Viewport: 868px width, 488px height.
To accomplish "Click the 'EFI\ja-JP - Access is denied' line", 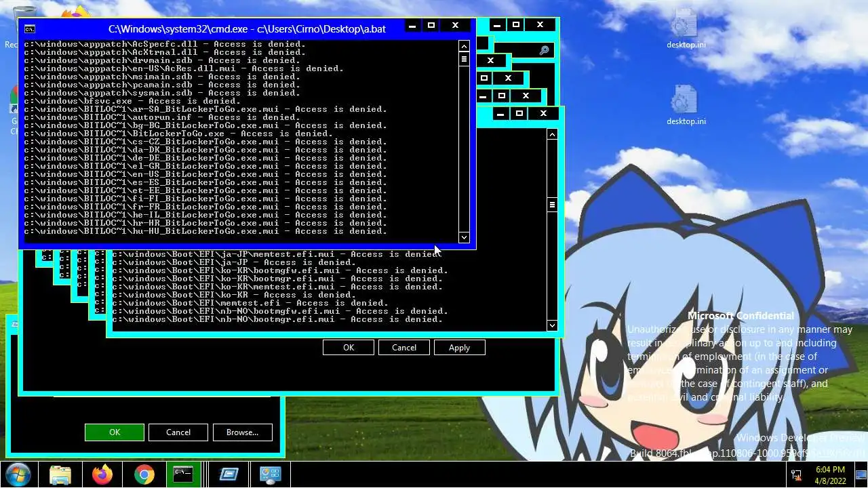I will click(234, 262).
